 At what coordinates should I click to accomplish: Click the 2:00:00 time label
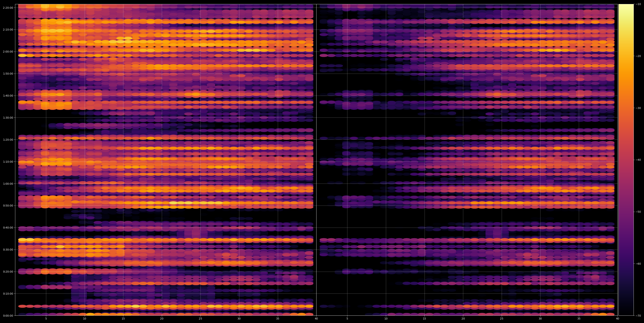[x=8, y=52]
